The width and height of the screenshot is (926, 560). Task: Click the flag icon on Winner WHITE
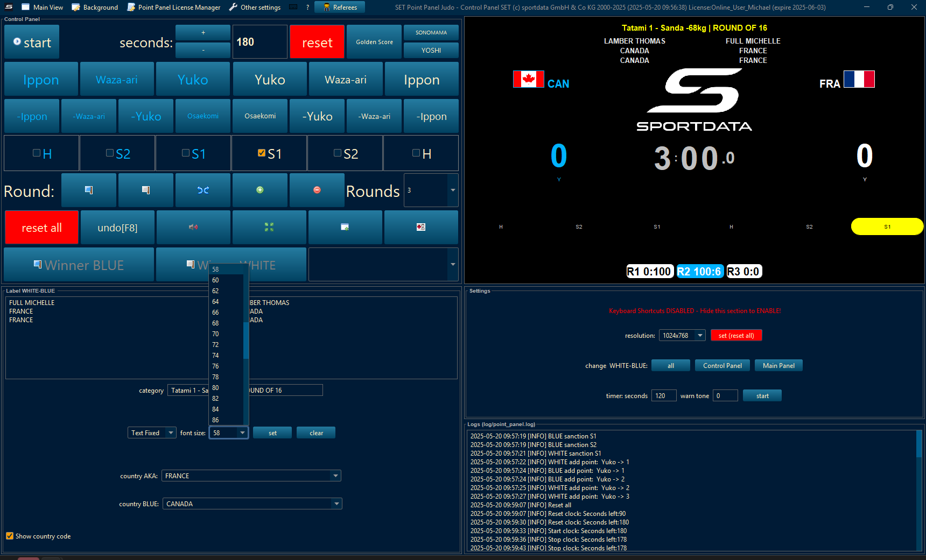(191, 264)
